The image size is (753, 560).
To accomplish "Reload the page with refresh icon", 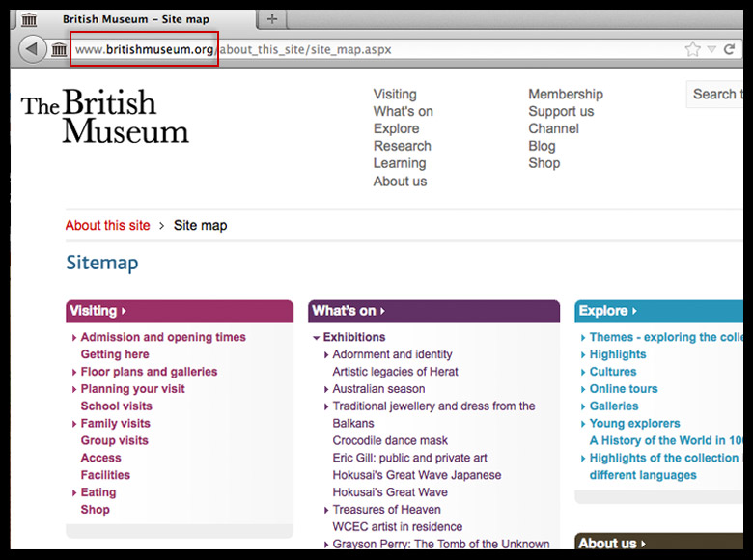I will tap(729, 49).
